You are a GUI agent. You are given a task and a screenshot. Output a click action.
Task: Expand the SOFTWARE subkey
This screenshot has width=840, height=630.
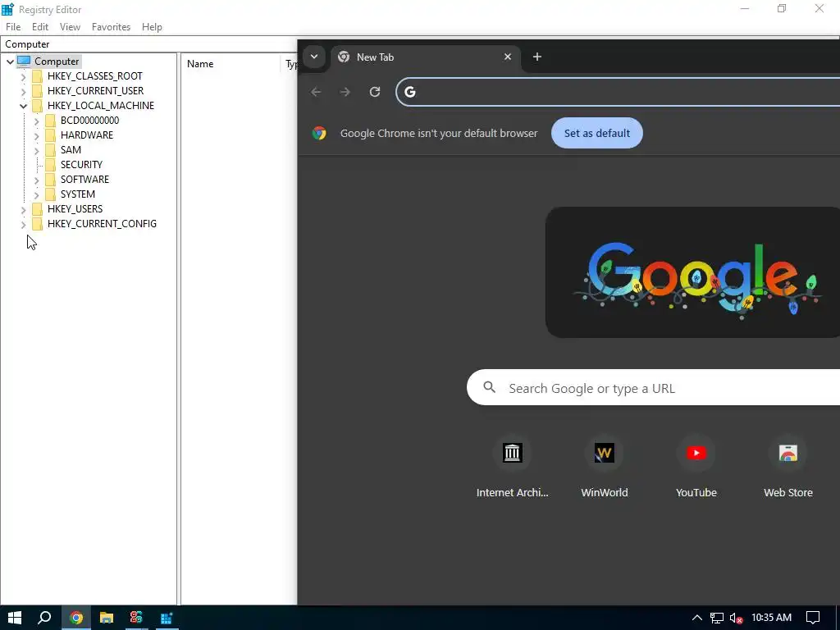point(36,180)
